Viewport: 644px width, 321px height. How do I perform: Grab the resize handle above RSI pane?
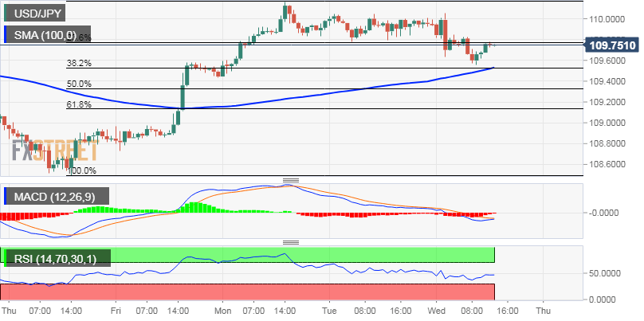click(290, 242)
